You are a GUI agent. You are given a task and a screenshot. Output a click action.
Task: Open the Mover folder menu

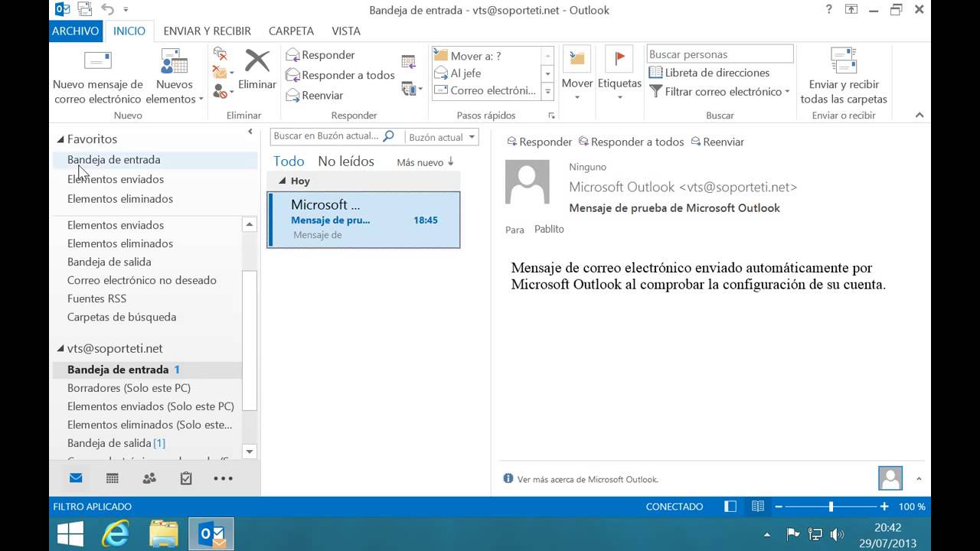click(577, 74)
